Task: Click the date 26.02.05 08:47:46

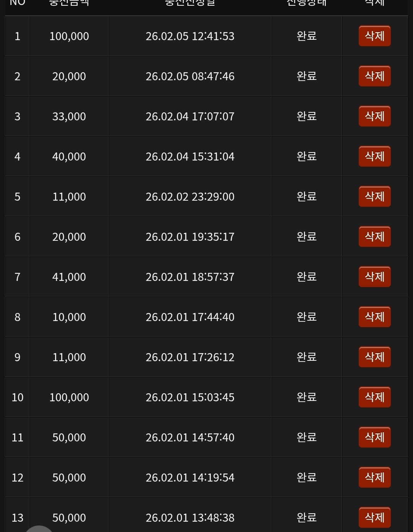Action: (x=190, y=76)
